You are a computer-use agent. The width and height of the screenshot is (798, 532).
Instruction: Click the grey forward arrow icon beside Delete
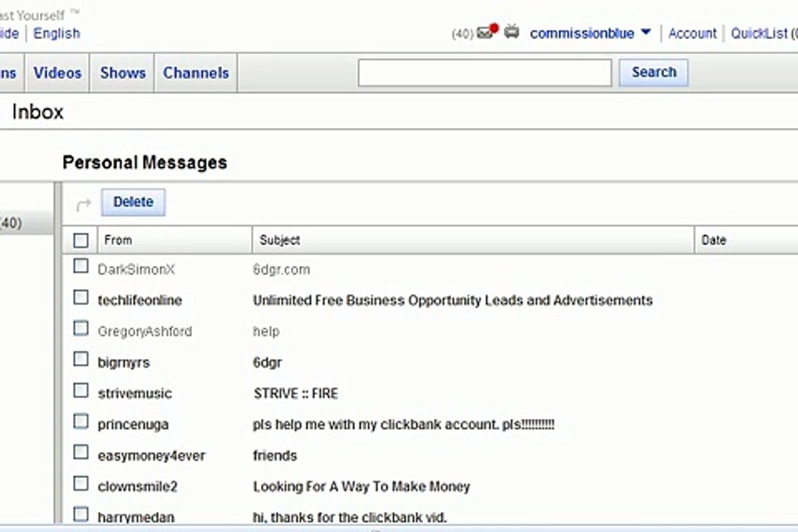tap(83, 204)
